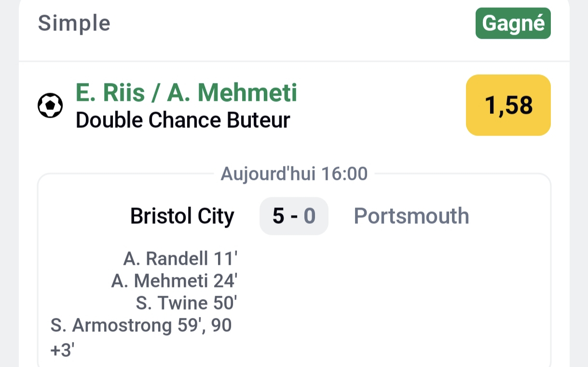Screen dimensions: 588x367
Task: Open the Bristol City team name
Action: tap(182, 216)
